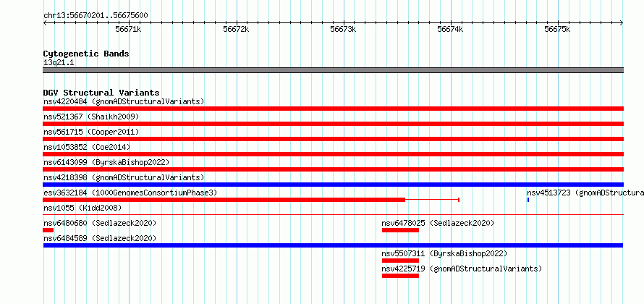Click the 56671k ruler tick label
This screenshot has width=644, height=304.
(129, 29)
